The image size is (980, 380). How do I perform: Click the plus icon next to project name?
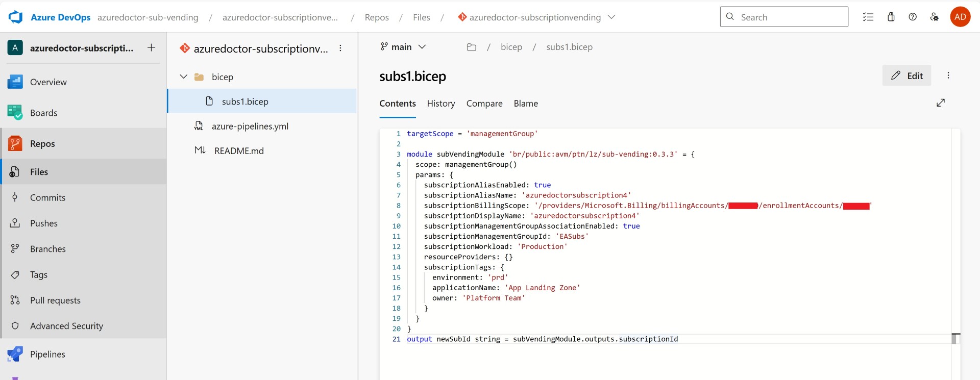[x=151, y=47]
